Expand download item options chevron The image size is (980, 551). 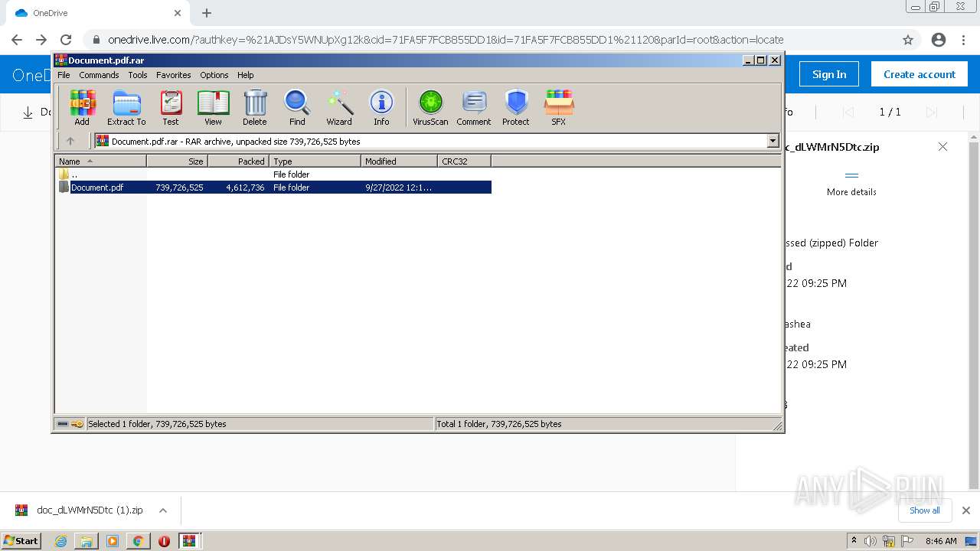163,510
